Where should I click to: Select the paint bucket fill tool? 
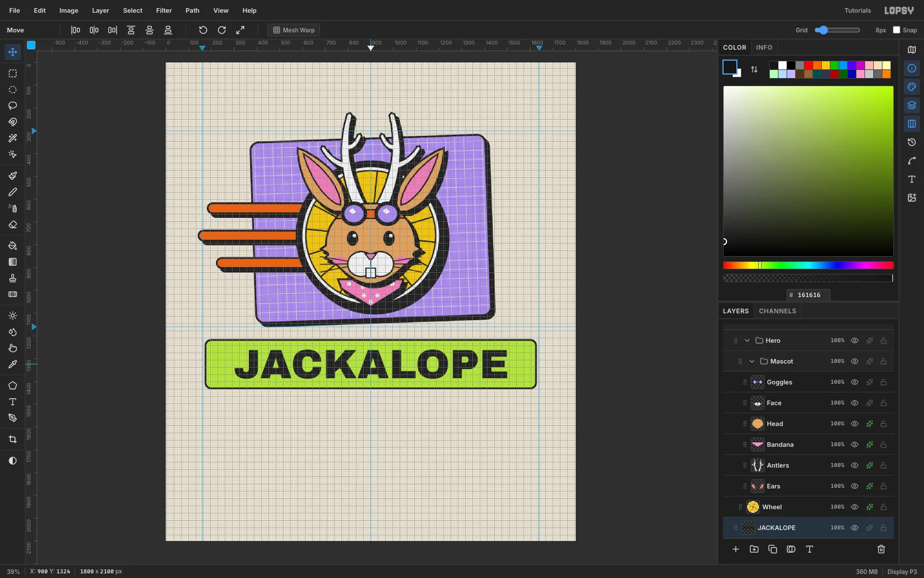[13, 246]
